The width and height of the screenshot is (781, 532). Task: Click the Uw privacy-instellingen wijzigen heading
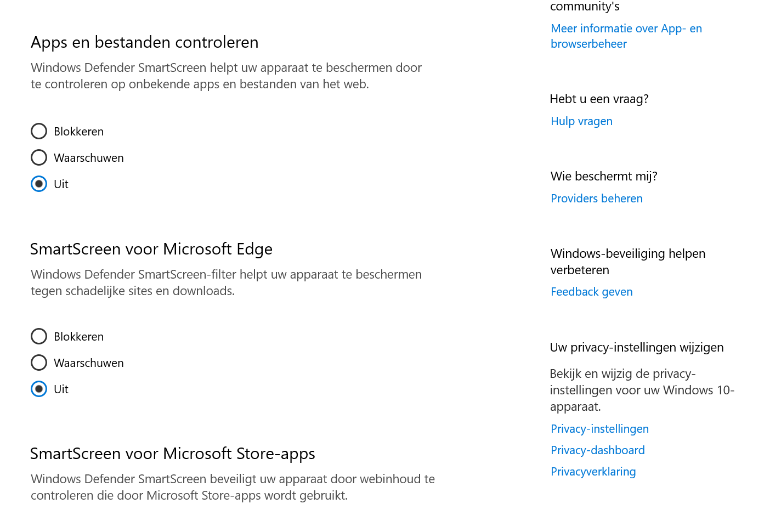click(x=636, y=348)
